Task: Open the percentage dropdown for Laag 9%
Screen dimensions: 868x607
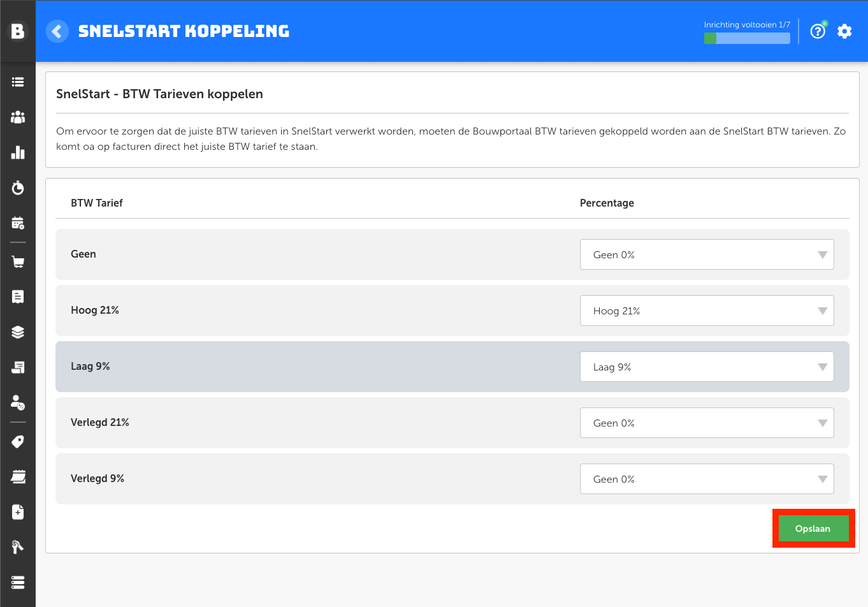Action: [707, 367]
